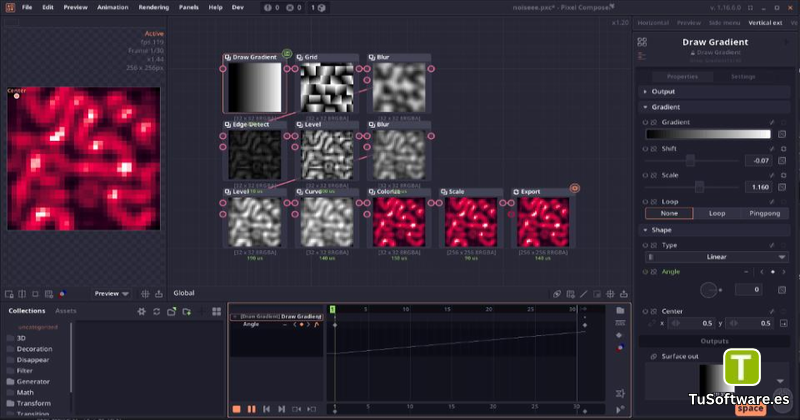Click the Scale value field 1.160

759,187
